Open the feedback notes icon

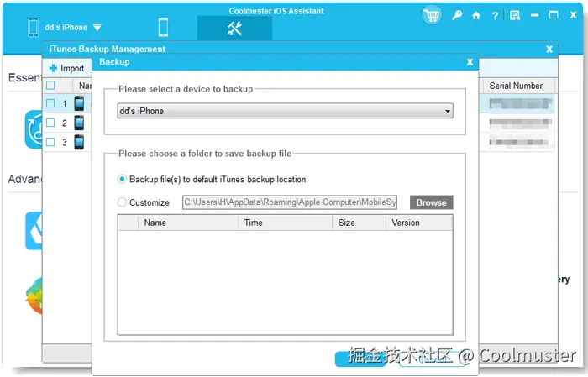coord(515,15)
